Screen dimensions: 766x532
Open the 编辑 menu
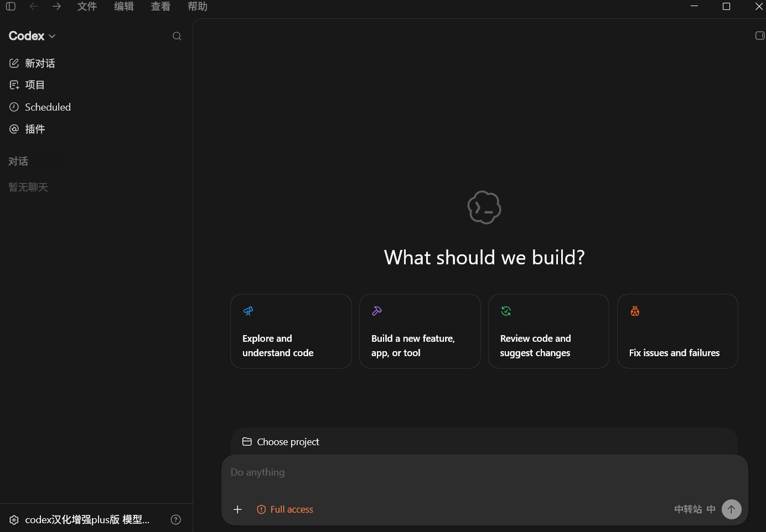click(x=124, y=7)
